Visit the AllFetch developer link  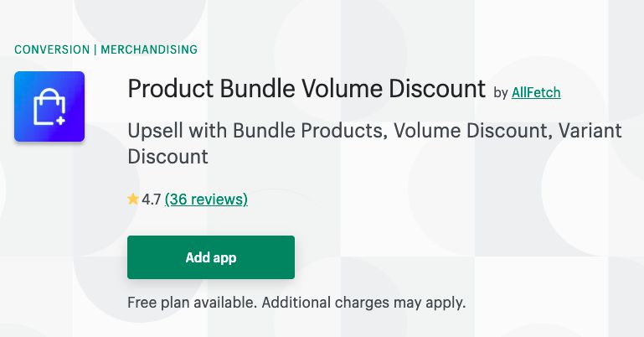point(536,92)
